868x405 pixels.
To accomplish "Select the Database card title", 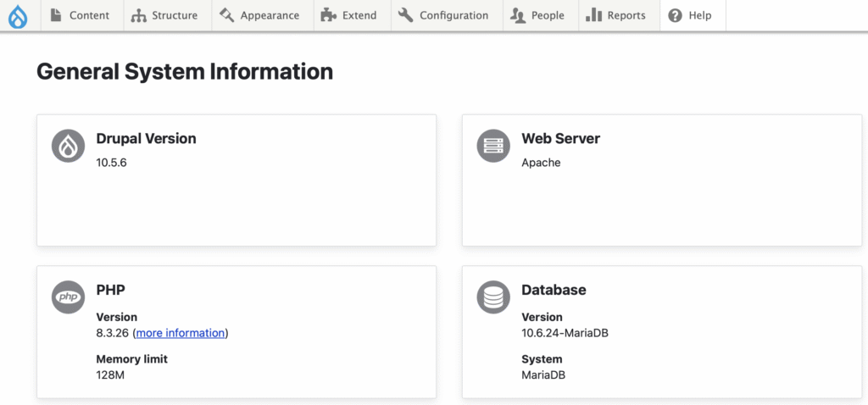I will point(554,290).
